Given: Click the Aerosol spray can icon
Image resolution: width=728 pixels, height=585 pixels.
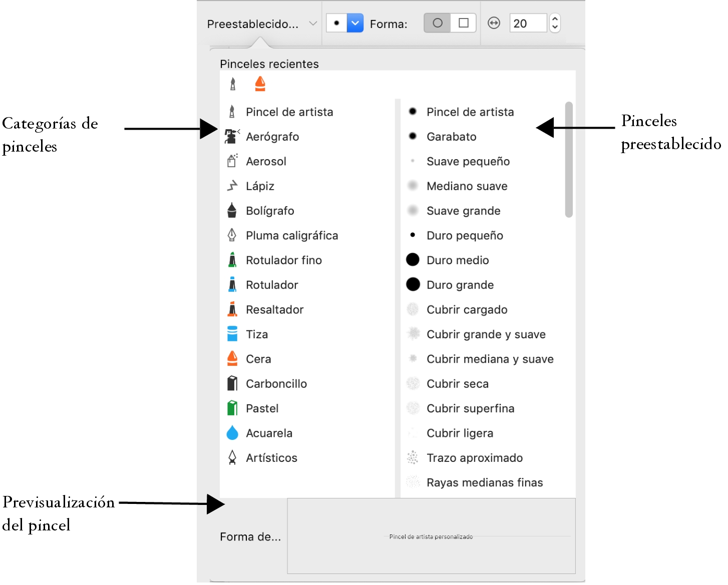Looking at the screenshot, I should click(232, 161).
